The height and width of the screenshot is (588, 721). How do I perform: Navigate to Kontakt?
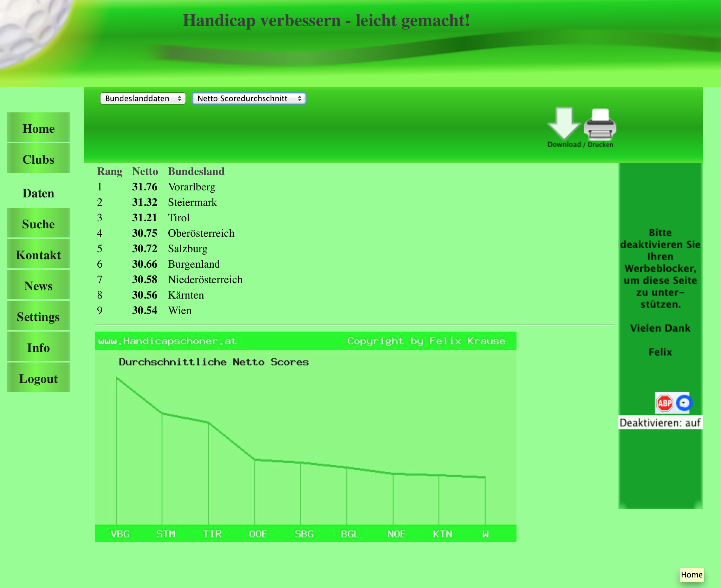[x=39, y=255]
